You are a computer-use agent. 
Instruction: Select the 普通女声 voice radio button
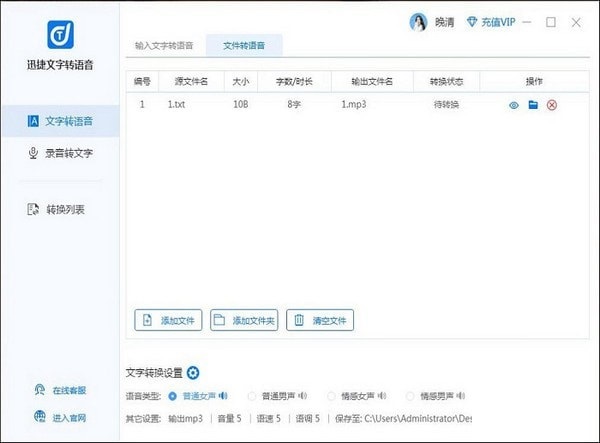(x=173, y=396)
